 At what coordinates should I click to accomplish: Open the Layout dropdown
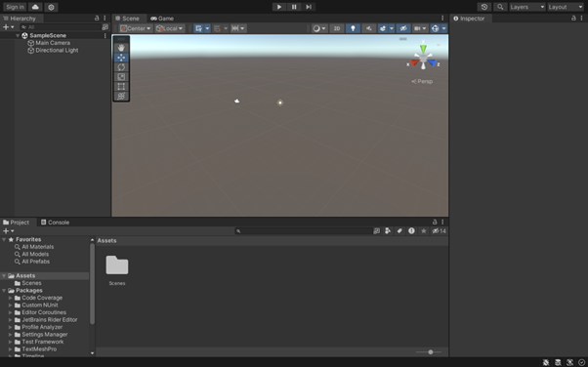click(x=566, y=7)
